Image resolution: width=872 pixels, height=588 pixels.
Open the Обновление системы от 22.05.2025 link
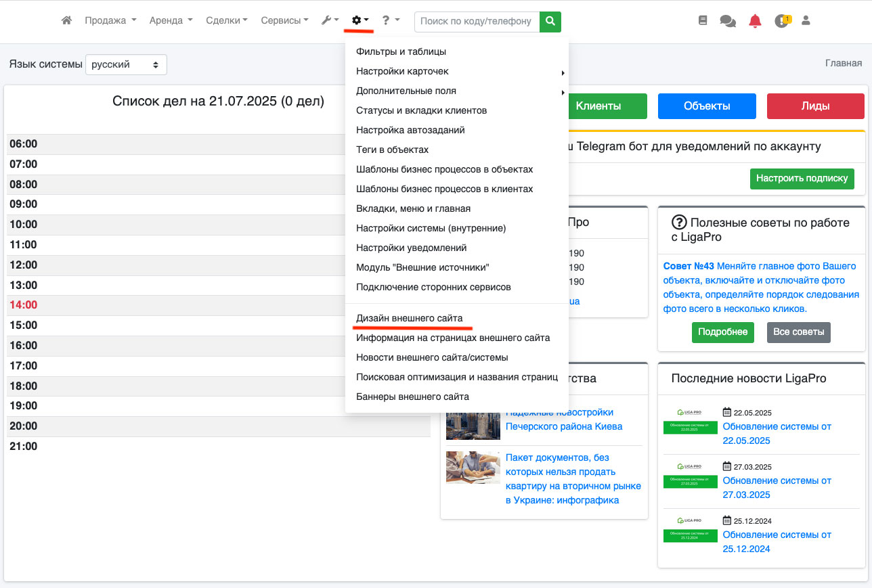(777, 434)
